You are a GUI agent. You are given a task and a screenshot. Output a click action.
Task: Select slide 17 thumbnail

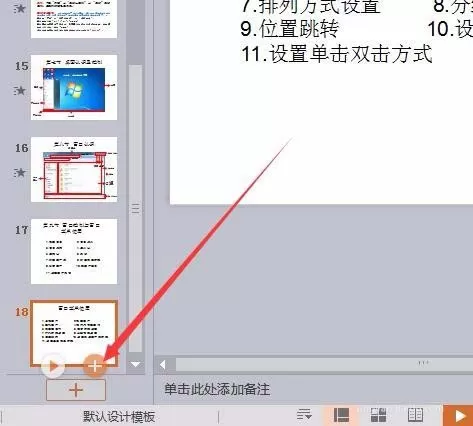tap(74, 251)
